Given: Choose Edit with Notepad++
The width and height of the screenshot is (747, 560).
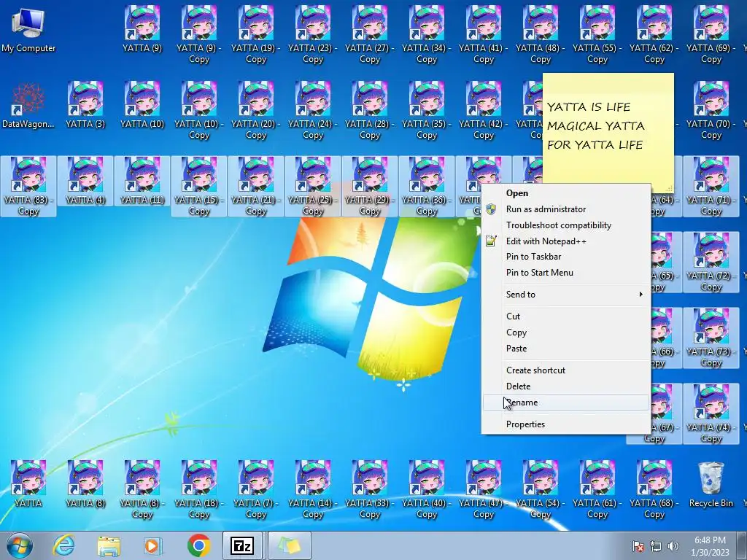Looking at the screenshot, I should point(566,241).
